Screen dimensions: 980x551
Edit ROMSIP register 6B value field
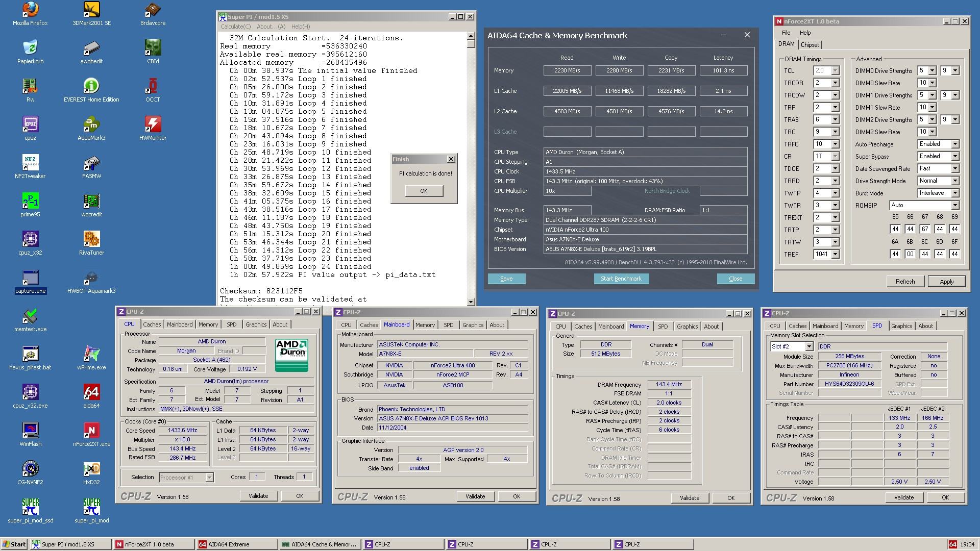click(x=910, y=254)
